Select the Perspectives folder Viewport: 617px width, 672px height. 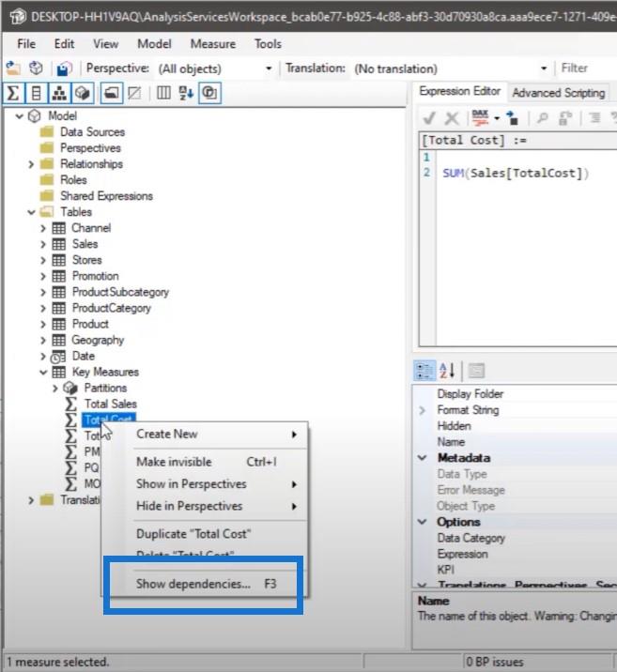tap(90, 148)
